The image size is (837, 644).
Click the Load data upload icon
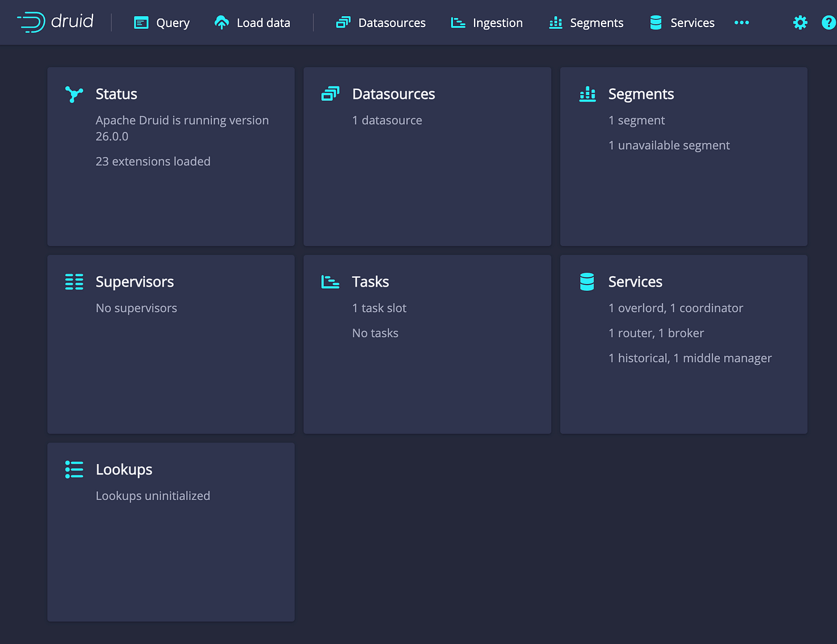[221, 22]
